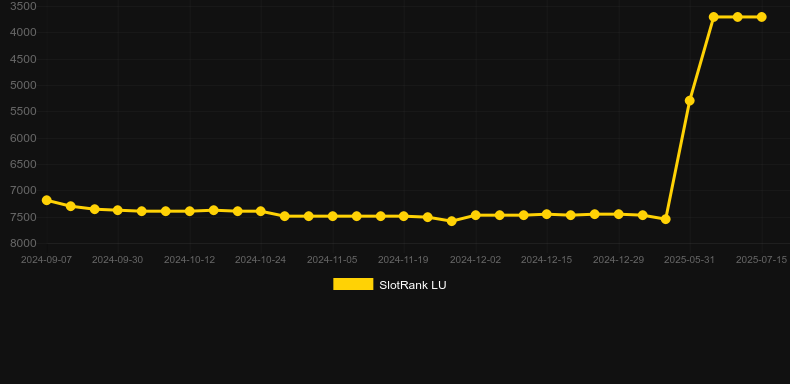Select the data point at 2025-05-31
This screenshot has width=790, height=384.
[690, 101]
